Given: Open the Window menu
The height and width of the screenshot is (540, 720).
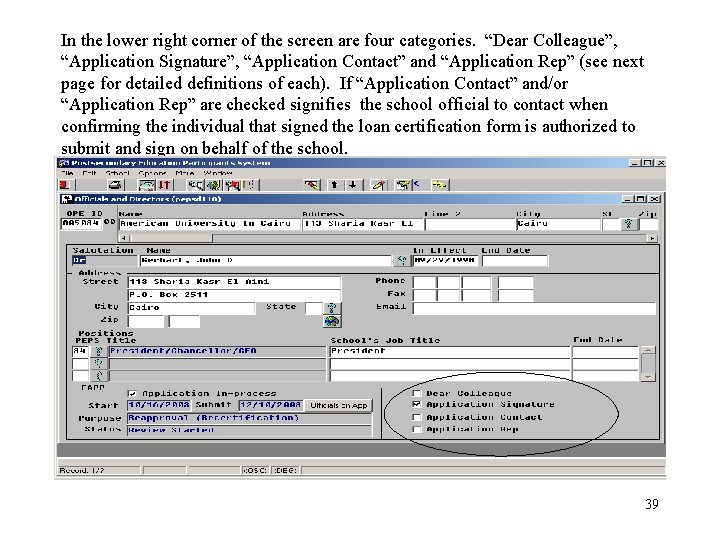Looking at the screenshot, I should click(x=218, y=173).
